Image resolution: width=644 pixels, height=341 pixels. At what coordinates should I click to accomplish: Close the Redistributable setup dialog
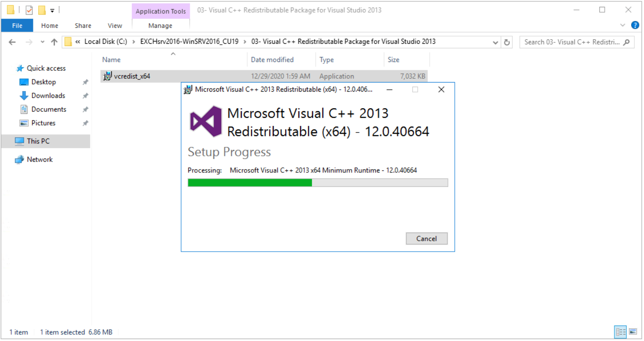pos(441,89)
